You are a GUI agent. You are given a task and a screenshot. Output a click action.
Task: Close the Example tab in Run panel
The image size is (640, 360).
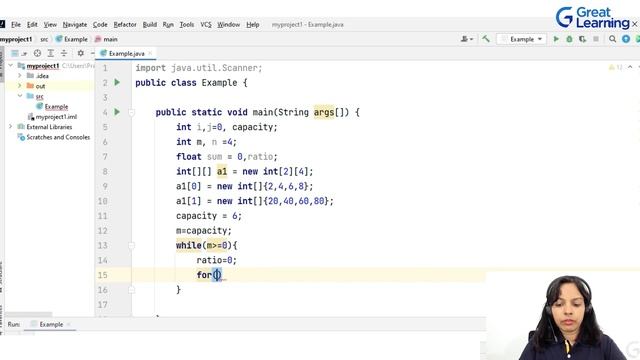point(69,324)
